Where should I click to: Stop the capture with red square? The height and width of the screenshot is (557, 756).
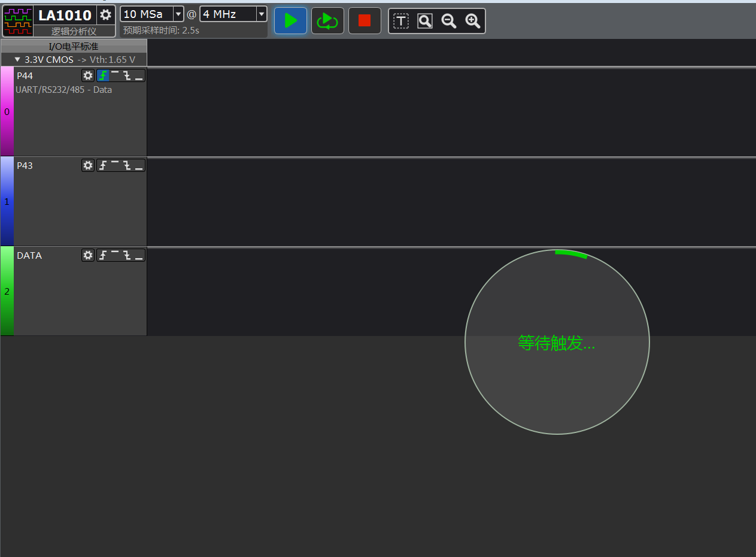365,21
